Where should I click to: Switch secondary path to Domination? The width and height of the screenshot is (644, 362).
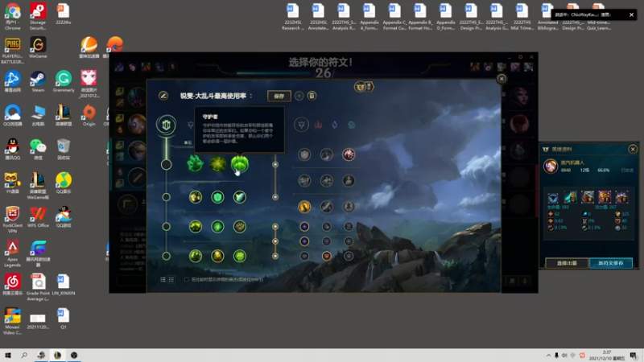click(x=318, y=125)
